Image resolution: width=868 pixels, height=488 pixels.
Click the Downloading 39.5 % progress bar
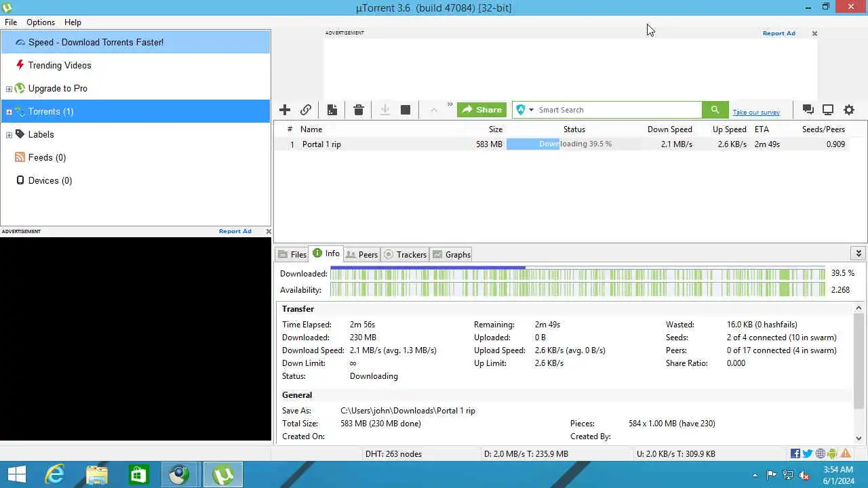[574, 144]
